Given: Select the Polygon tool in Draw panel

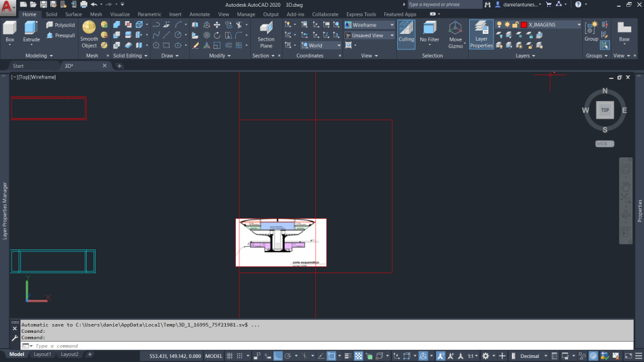Looking at the screenshot, I should [156, 45].
